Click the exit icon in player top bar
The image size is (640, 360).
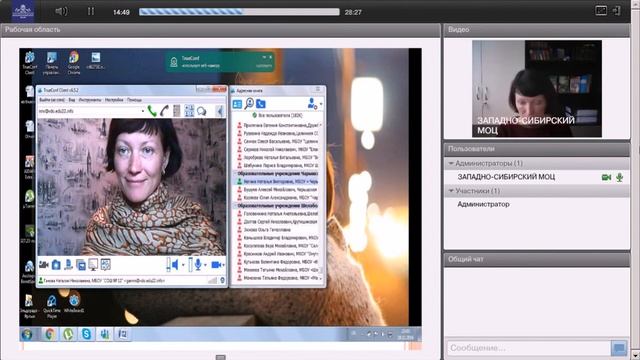(x=616, y=11)
